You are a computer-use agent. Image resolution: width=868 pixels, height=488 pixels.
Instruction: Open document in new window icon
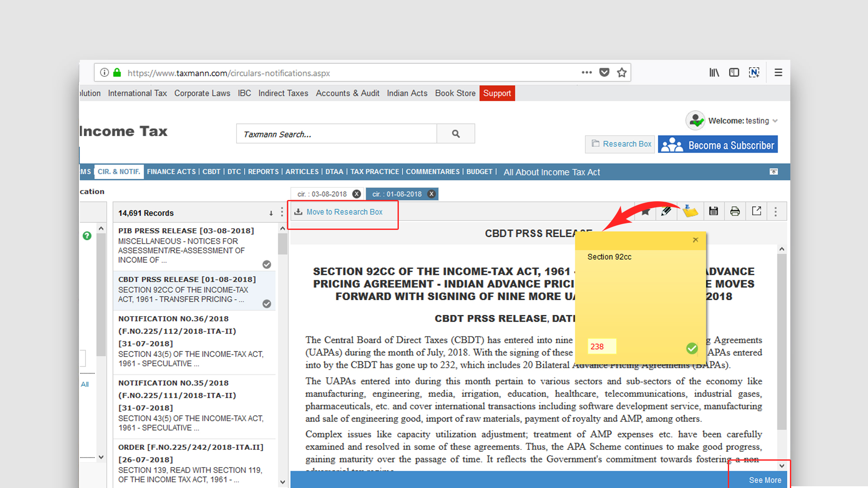click(756, 211)
